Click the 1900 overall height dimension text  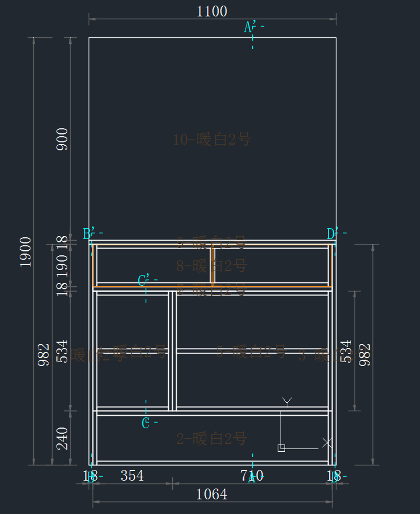26,252
